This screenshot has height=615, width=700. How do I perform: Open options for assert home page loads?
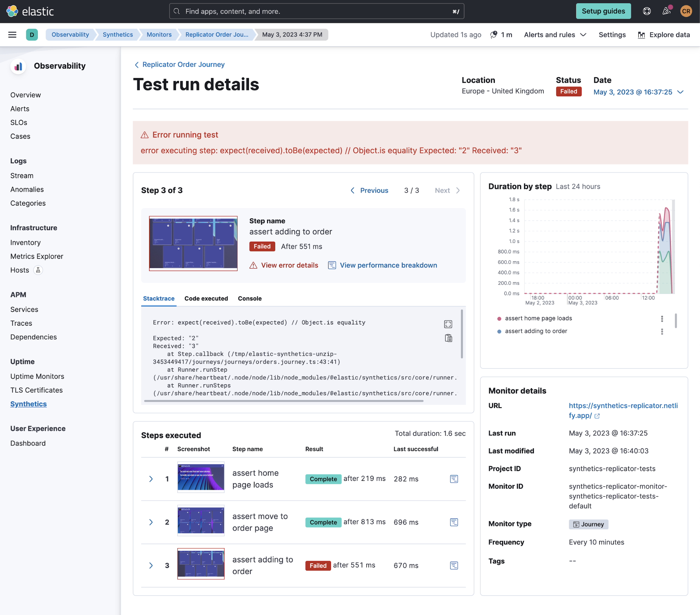(x=662, y=319)
